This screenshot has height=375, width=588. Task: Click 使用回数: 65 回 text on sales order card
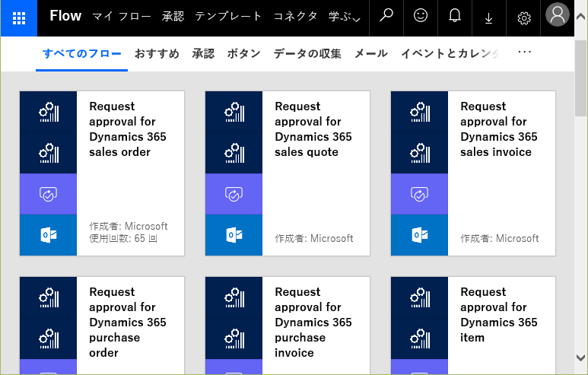coord(123,239)
